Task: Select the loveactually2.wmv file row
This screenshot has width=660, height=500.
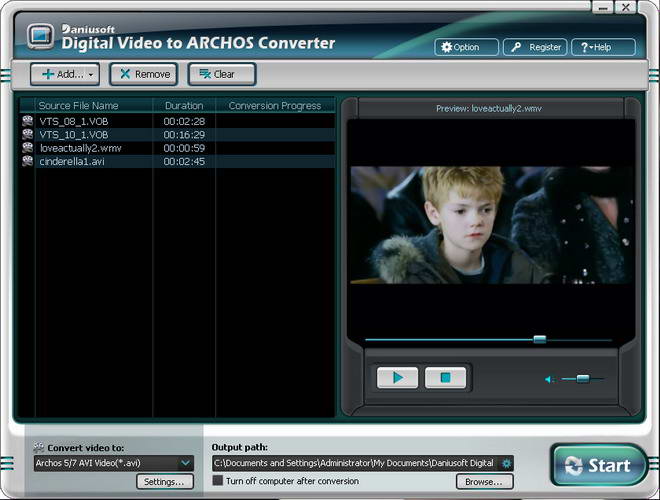Action: coord(178,148)
